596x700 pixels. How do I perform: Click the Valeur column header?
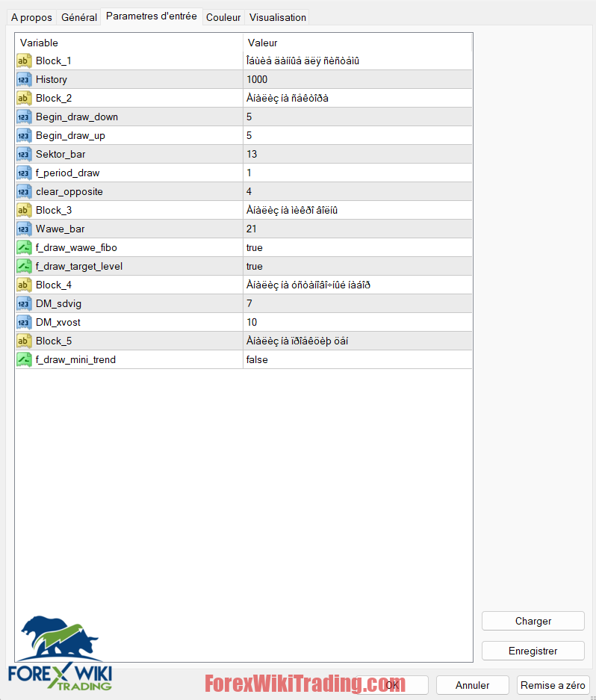click(358, 43)
